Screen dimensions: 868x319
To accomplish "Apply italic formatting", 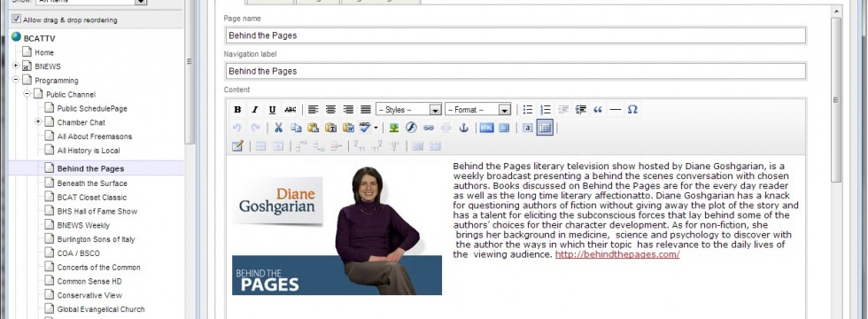I will pos(255,110).
